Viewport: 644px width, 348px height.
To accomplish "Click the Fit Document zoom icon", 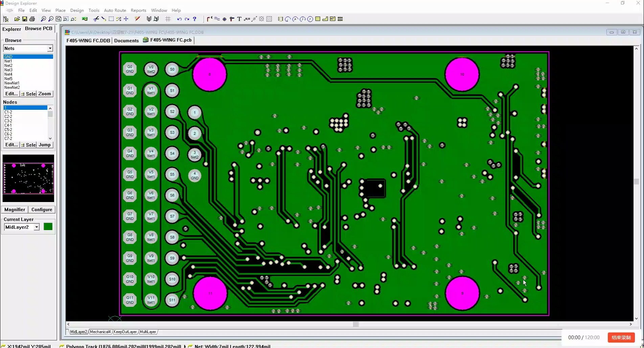I will click(x=59, y=19).
